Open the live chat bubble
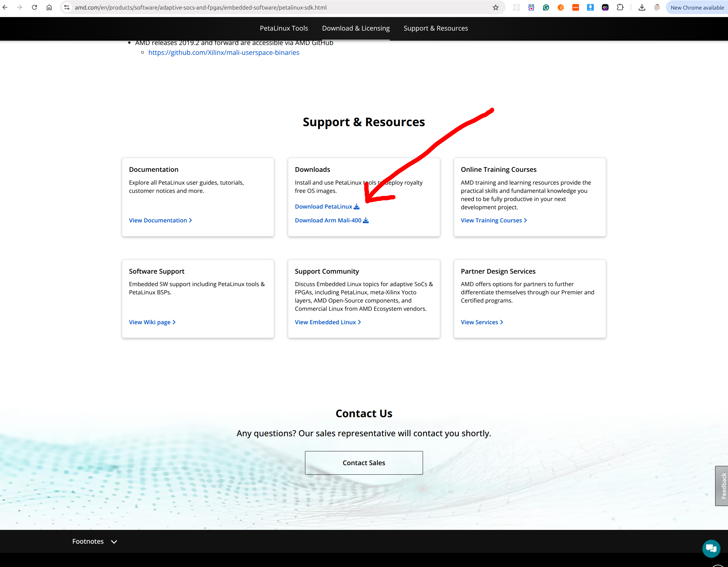The height and width of the screenshot is (567, 728). (x=711, y=548)
